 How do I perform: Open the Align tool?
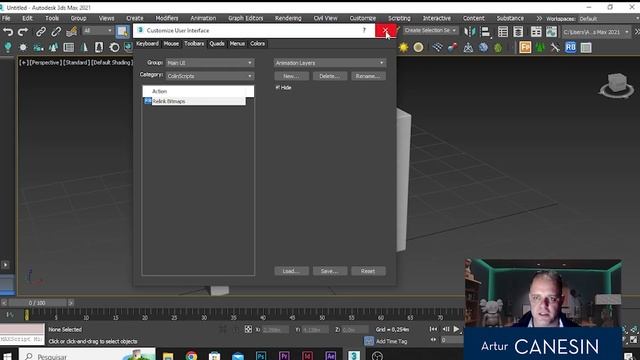[x=486, y=31]
